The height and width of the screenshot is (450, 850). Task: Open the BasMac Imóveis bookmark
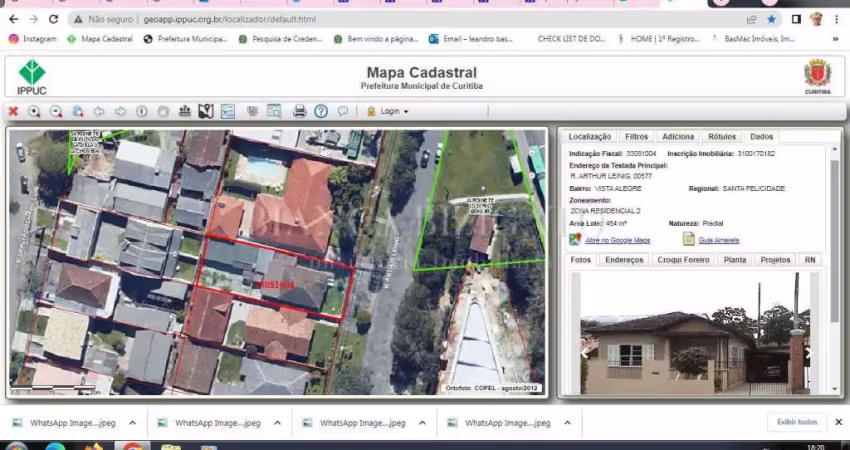[753, 39]
